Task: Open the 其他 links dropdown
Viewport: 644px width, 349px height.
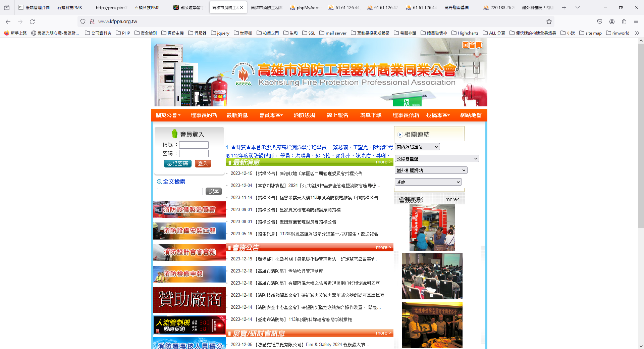Action: (428, 182)
